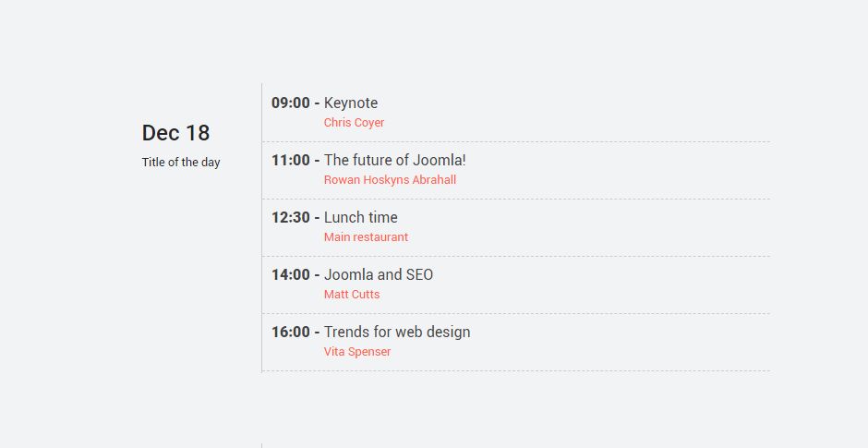Open the Joomla and SEO session
Image resolution: width=868 pixels, height=448 pixels.
point(378,274)
